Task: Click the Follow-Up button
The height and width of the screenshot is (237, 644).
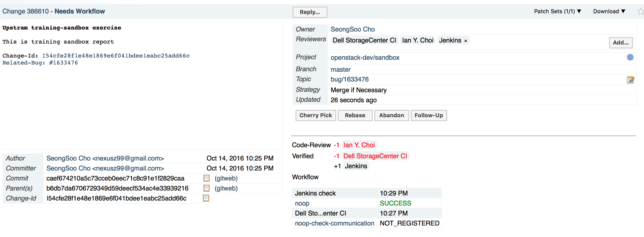Action: coord(428,115)
